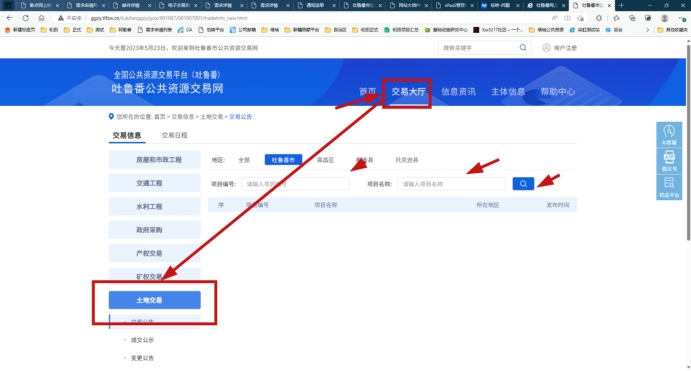Expand the 产权交易 category
Viewport: 691px width, 371px height.
(155, 253)
